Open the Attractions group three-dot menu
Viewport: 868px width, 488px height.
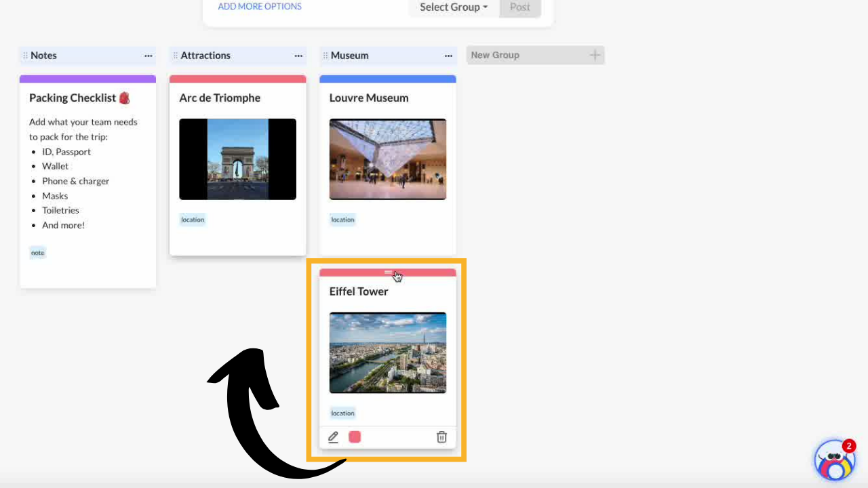[x=298, y=56]
